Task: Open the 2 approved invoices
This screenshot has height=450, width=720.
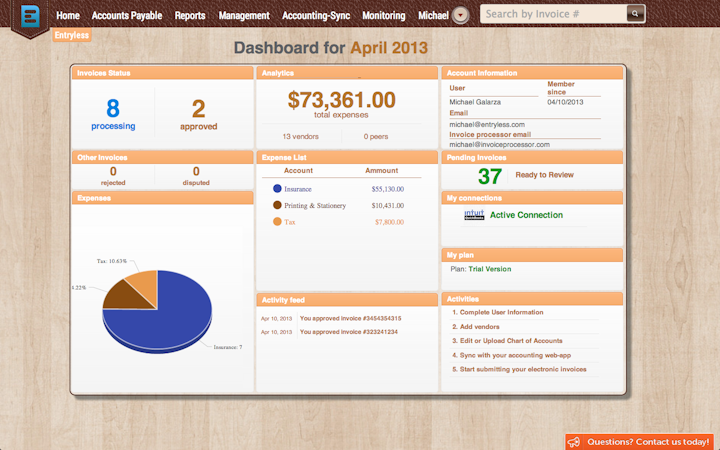Action: pyautogui.click(x=198, y=115)
